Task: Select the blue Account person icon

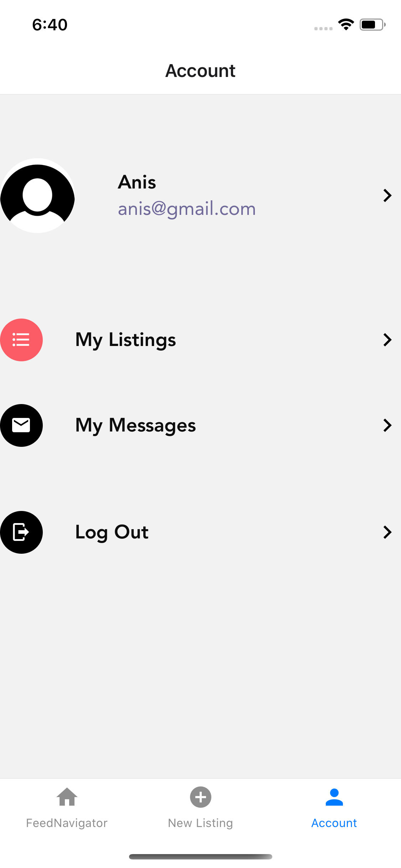Action: (334, 797)
